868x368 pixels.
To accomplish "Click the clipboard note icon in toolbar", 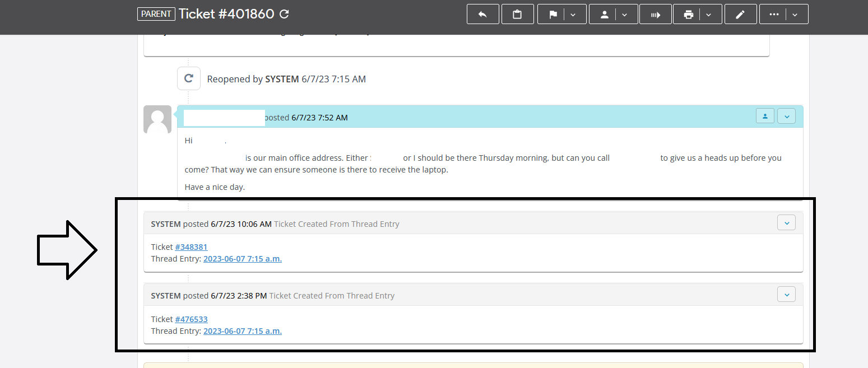I will point(517,15).
